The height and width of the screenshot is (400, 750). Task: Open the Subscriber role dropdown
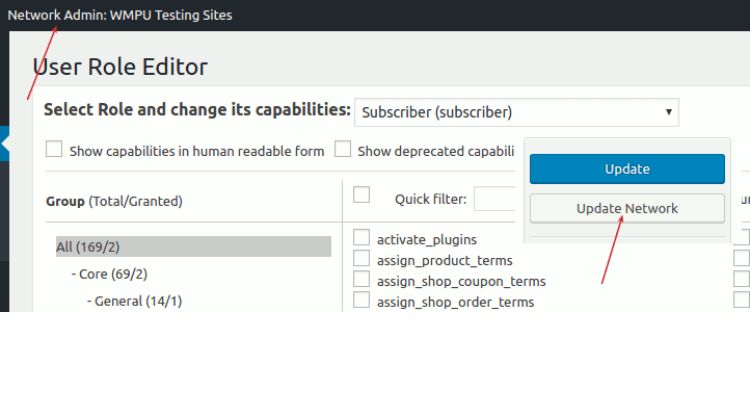(x=516, y=112)
